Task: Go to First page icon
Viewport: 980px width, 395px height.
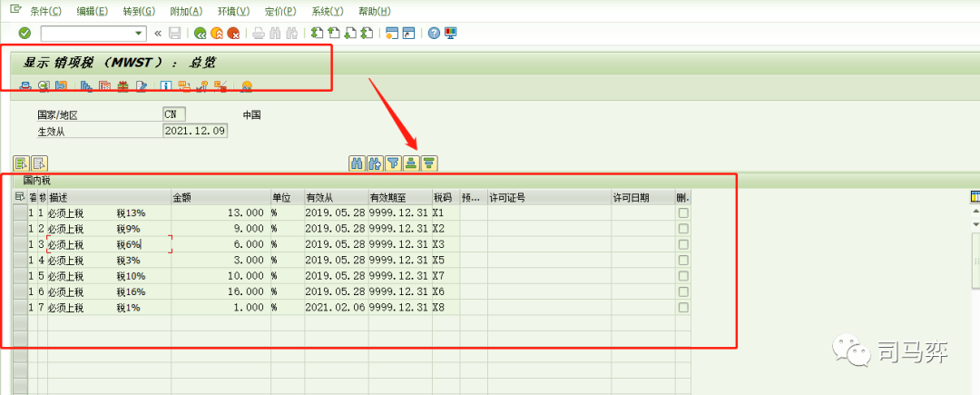Action: (x=317, y=33)
